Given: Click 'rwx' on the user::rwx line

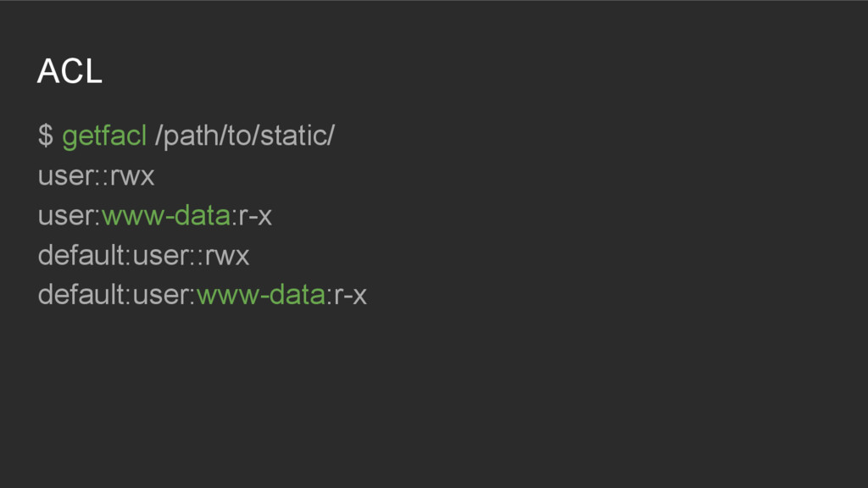Looking at the screenshot, I should pos(132,177).
